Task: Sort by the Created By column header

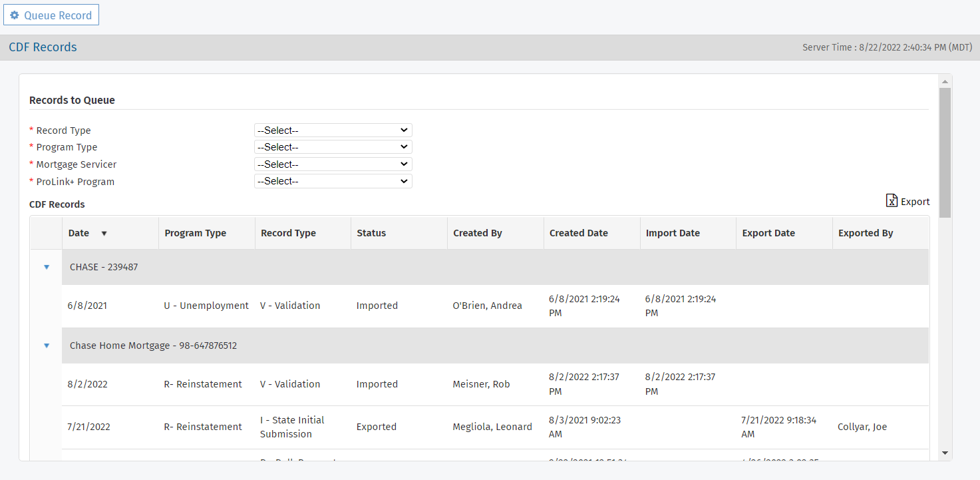Action: coord(478,233)
